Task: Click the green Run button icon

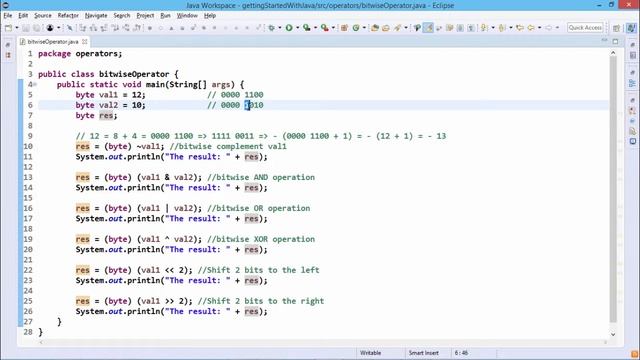Action: [x=289, y=28]
